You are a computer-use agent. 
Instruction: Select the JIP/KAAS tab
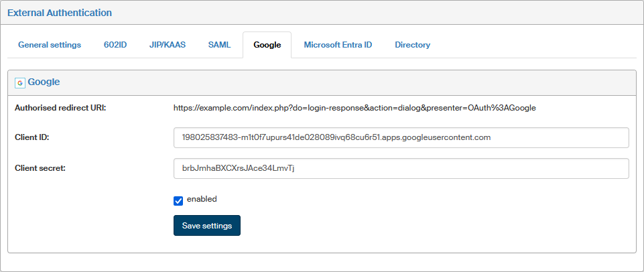pyautogui.click(x=167, y=45)
